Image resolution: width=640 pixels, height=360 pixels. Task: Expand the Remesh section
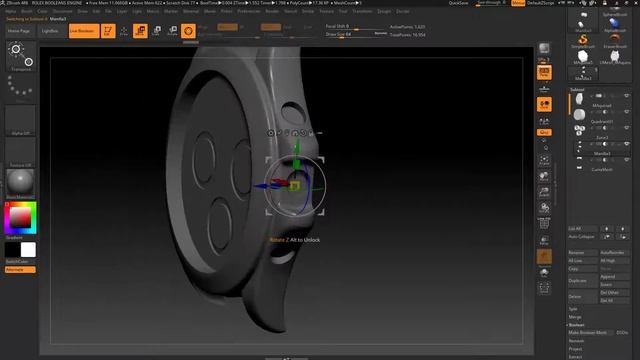pyautogui.click(x=576, y=341)
